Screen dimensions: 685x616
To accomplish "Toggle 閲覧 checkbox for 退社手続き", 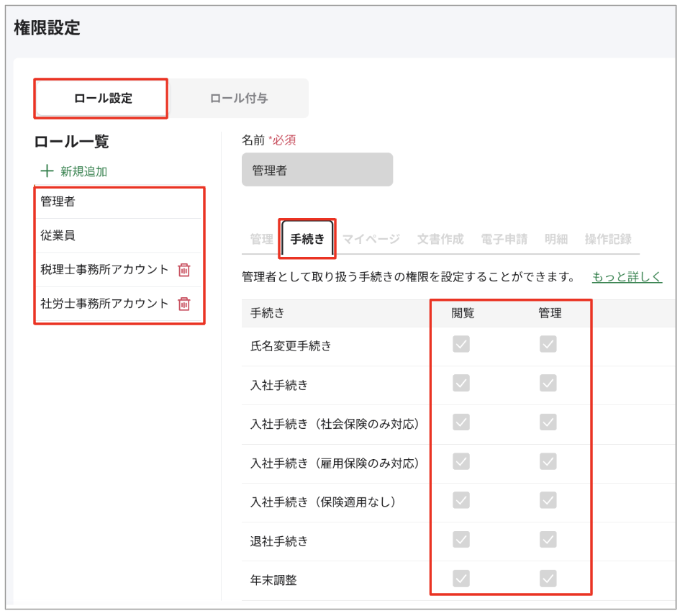I will coord(461,540).
